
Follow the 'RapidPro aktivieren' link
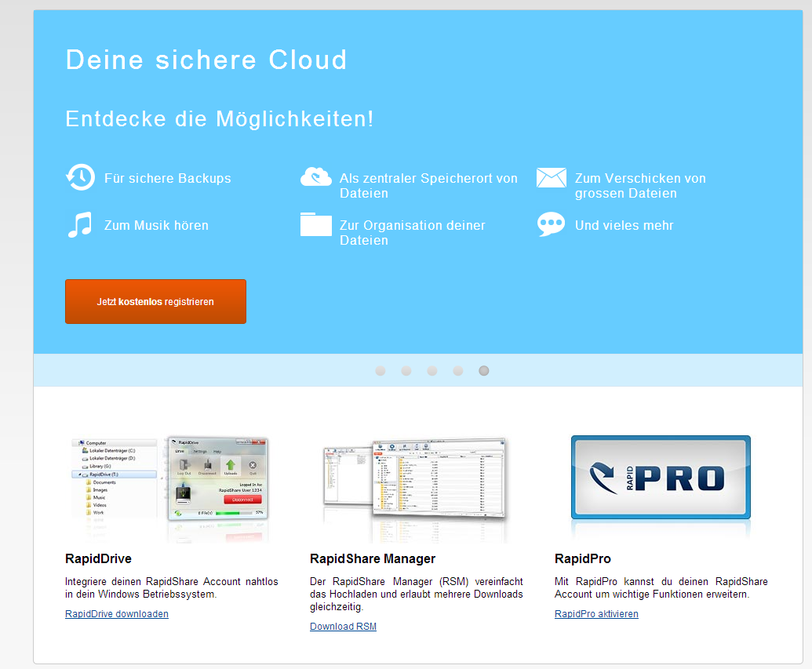coord(596,613)
